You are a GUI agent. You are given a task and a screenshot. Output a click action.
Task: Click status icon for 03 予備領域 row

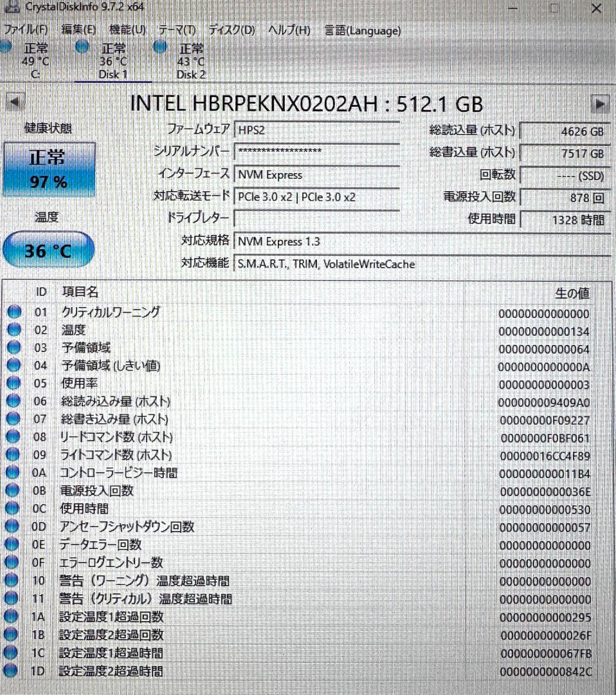click(x=14, y=347)
